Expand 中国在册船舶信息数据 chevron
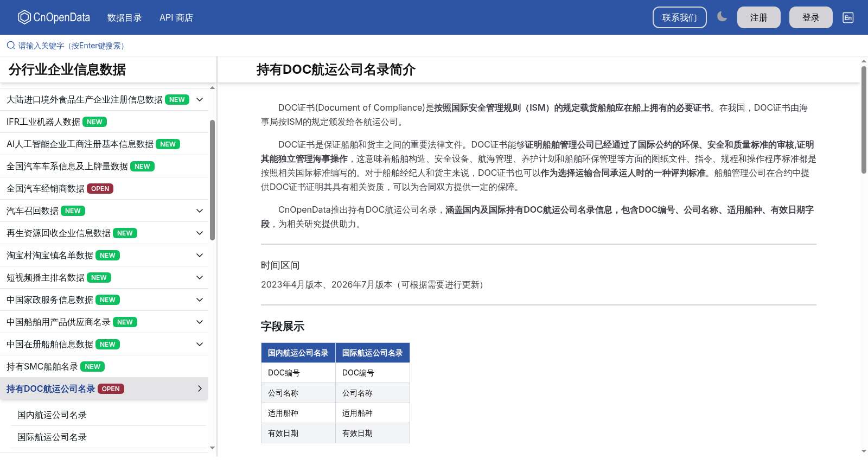Viewport: 868px width, 465px height. [x=200, y=344]
